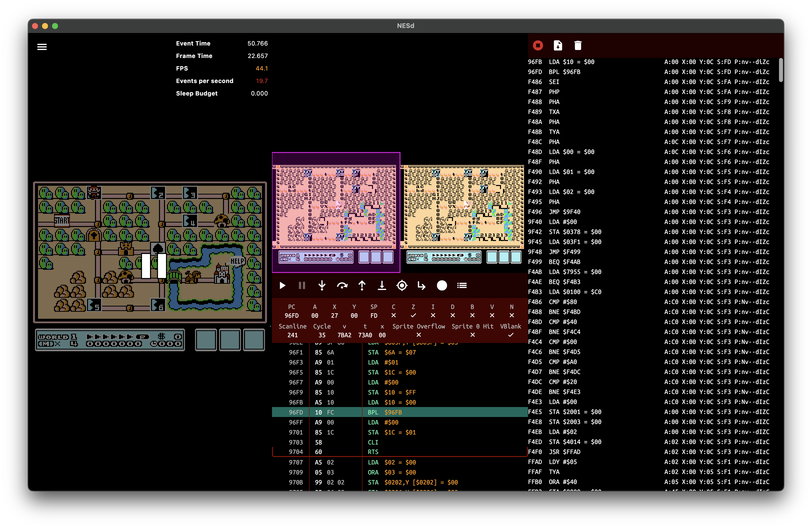Toggle the VBlank flag
The image size is (812, 528).
click(x=511, y=335)
